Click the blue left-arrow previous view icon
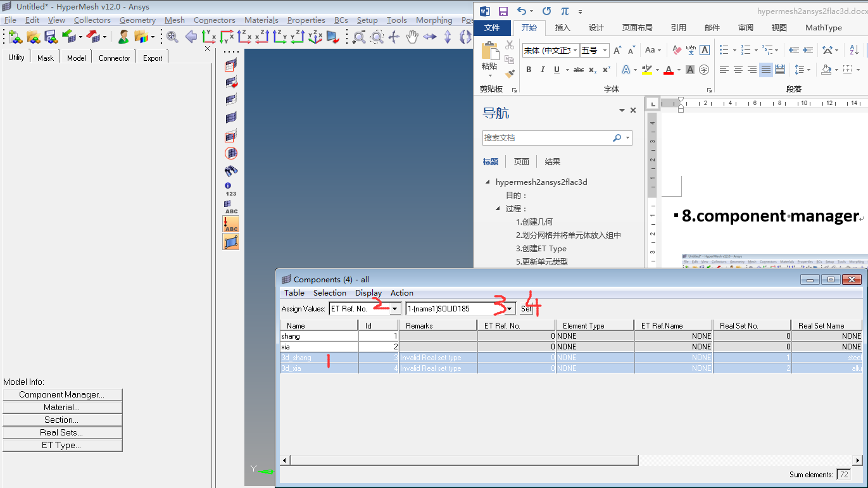Viewport: 868px width, 488px height. click(x=191, y=37)
